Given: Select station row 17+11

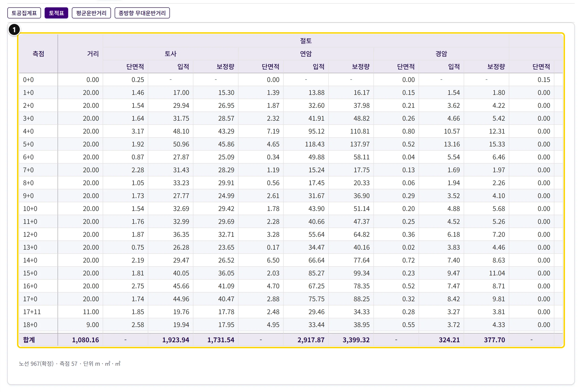Looking at the screenshot, I should point(291,312).
